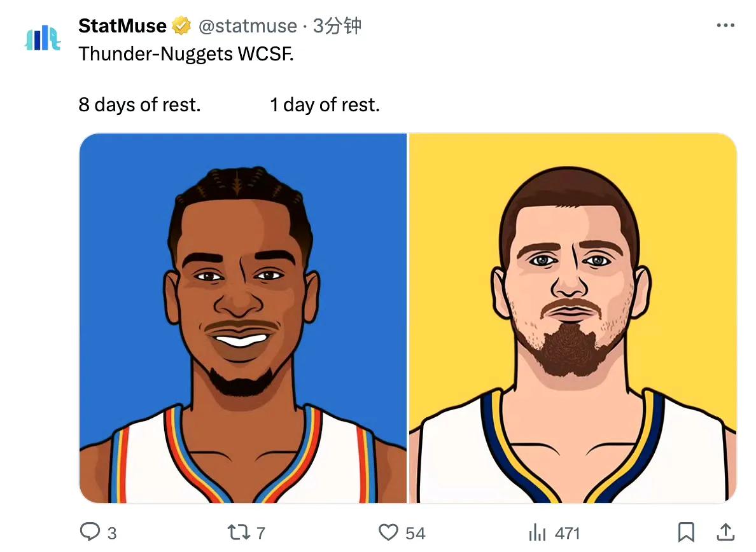
Task: Like the post with the heart icon
Action: point(388,532)
